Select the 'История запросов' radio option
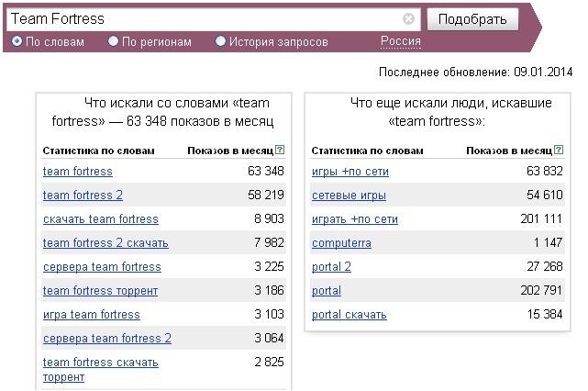The image size is (588, 391). click(220, 41)
